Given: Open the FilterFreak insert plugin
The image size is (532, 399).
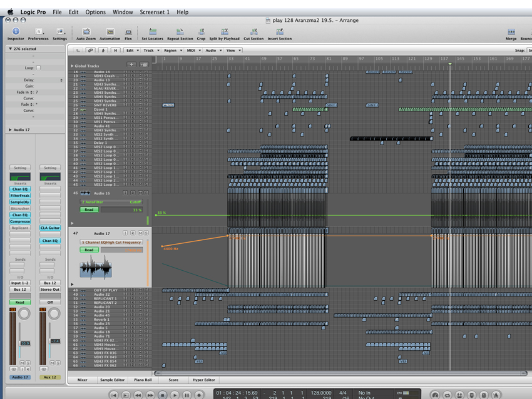Looking at the screenshot, I should click(x=20, y=196).
